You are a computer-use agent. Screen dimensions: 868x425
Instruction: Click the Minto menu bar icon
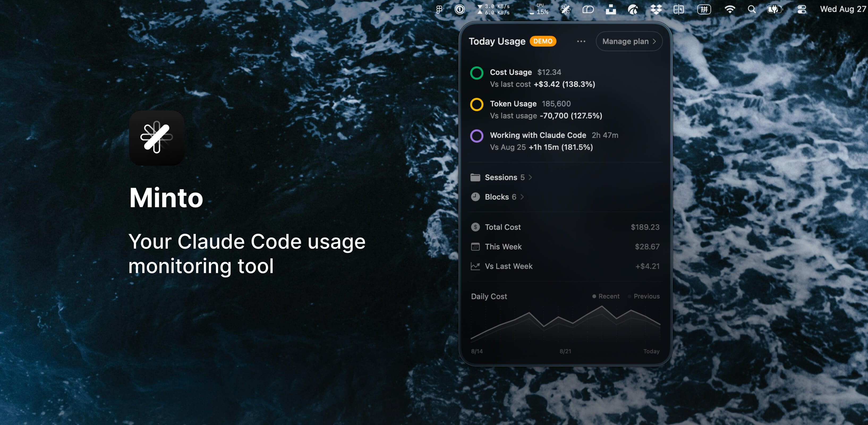pos(565,10)
